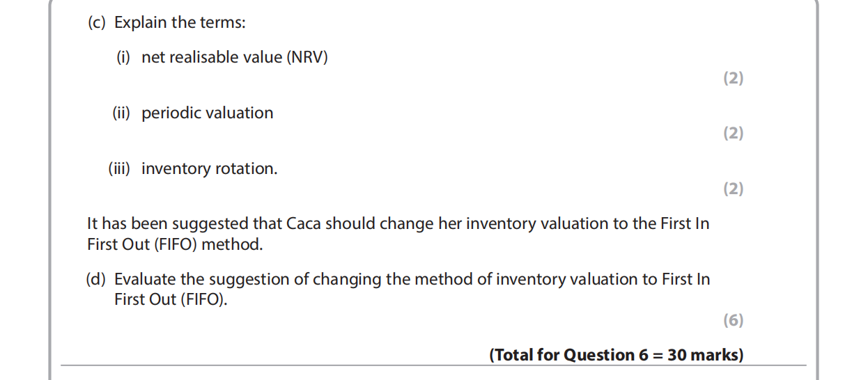Click the "inventory rotation." term
The image size is (868, 380).
point(209,168)
